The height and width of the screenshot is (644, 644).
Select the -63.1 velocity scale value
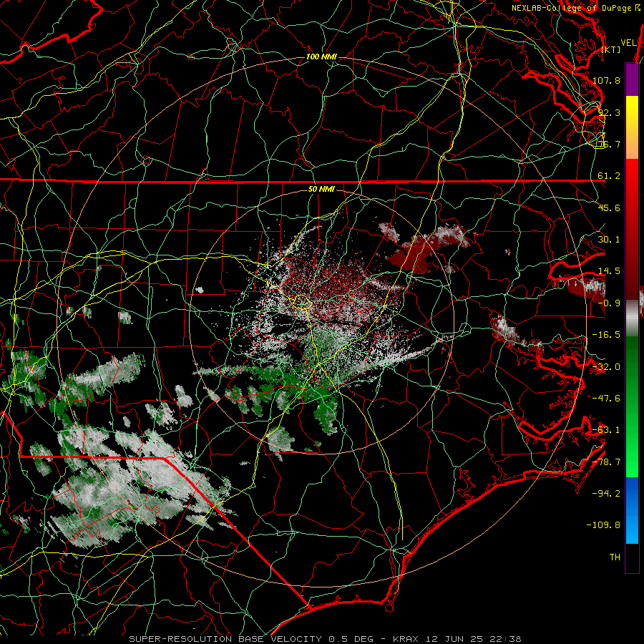click(x=606, y=430)
